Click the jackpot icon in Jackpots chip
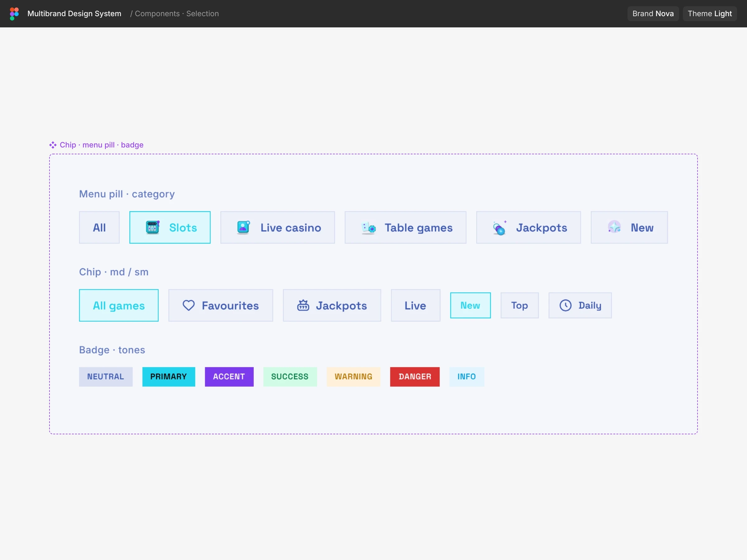 coord(303,306)
